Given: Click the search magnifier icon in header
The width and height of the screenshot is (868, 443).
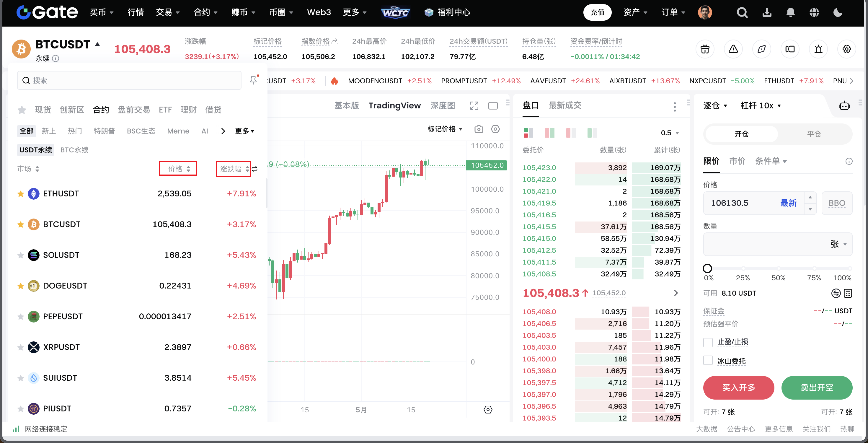Looking at the screenshot, I should [742, 12].
